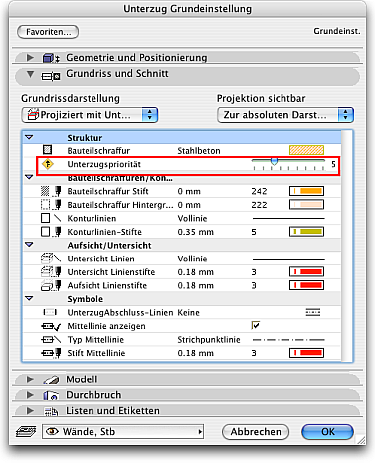Click the Aufsicht Linienstifte icon

51,285
